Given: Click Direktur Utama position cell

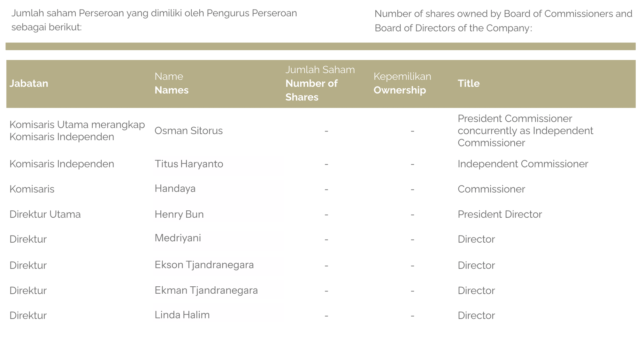Looking at the screenshot, I should pyautogui.click(x=45, y=214).
